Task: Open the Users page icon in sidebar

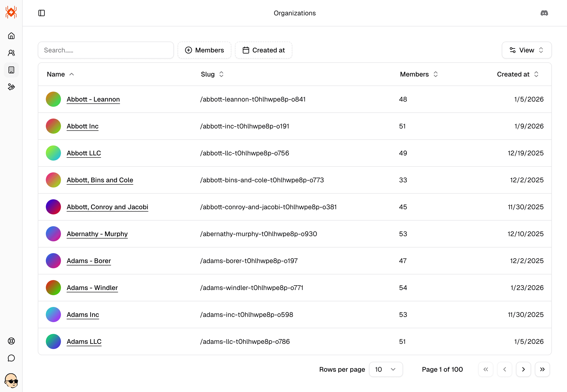Action: [x=11, y=53]
